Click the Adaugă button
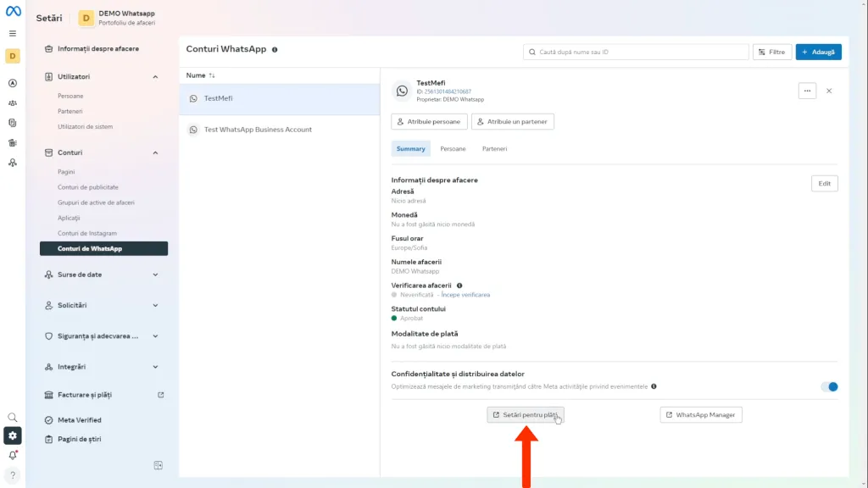Viewport: 868px width, 488px height. [x=818, y=52]
